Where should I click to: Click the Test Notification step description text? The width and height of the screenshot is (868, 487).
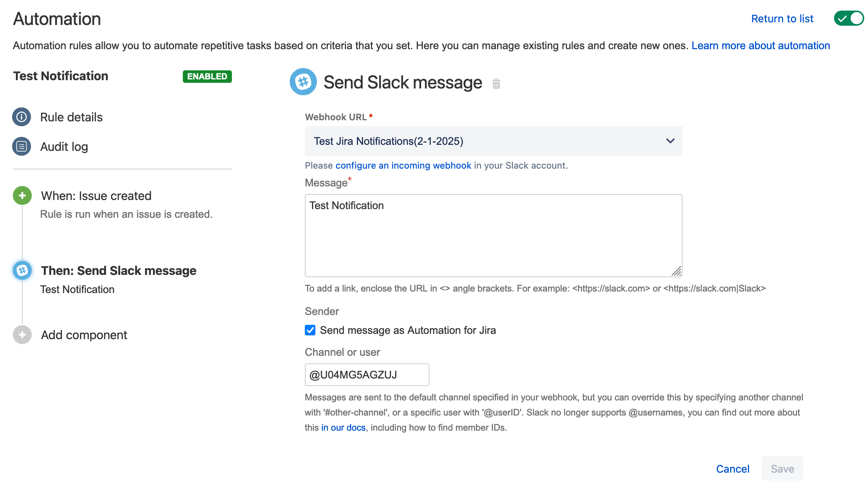point(77,289)
